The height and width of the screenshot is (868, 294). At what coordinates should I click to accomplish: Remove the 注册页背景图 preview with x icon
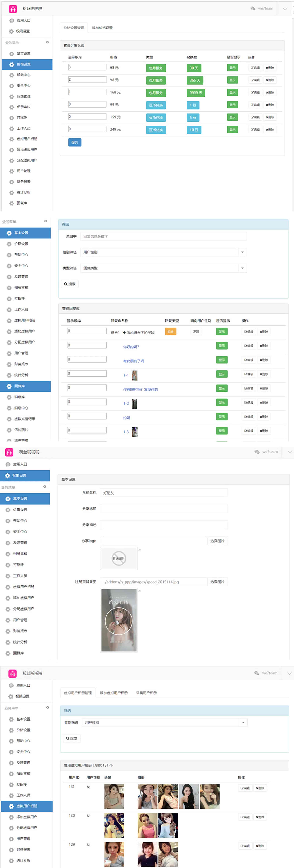point(140,591)
